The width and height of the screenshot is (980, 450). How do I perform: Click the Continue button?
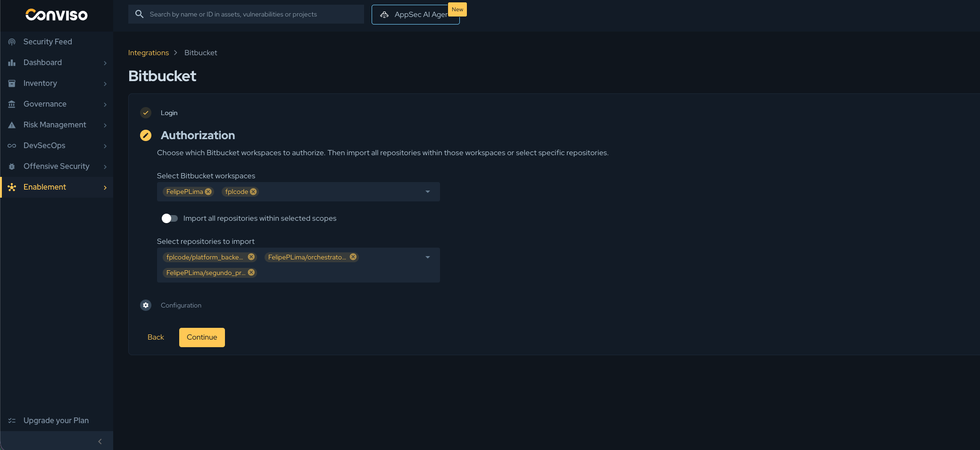click(202, 337)
